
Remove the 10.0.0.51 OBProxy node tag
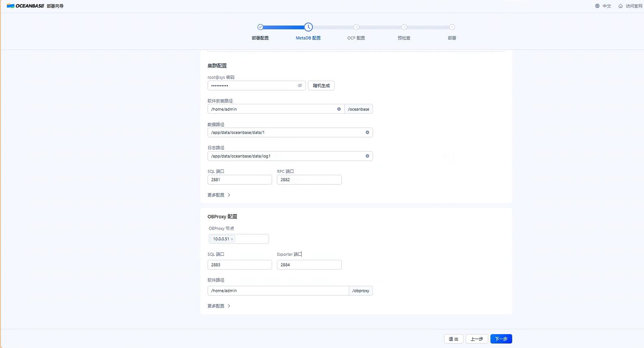click(x=232, y=239)
